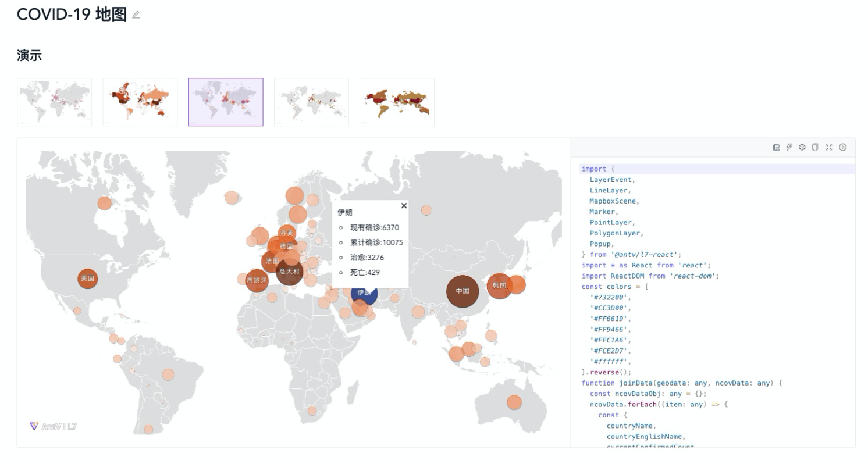Click the 死亡:429 line in popup
This screenshot has width=868, height=464.
pyautogui.click(x=365, y=272)
